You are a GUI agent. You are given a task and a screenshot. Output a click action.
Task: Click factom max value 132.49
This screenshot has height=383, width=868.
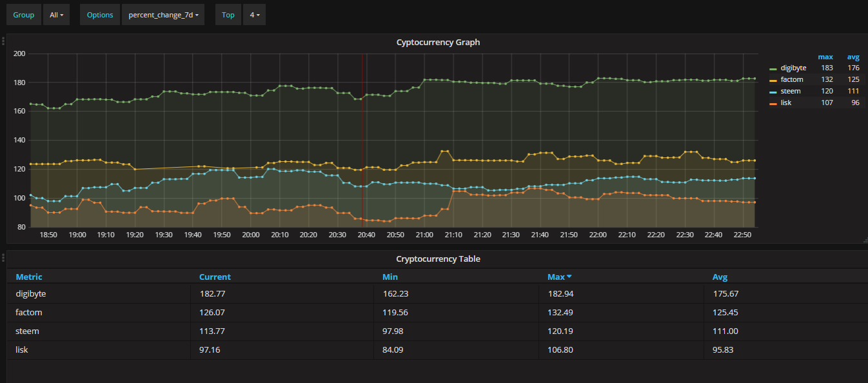coord(560,312)
